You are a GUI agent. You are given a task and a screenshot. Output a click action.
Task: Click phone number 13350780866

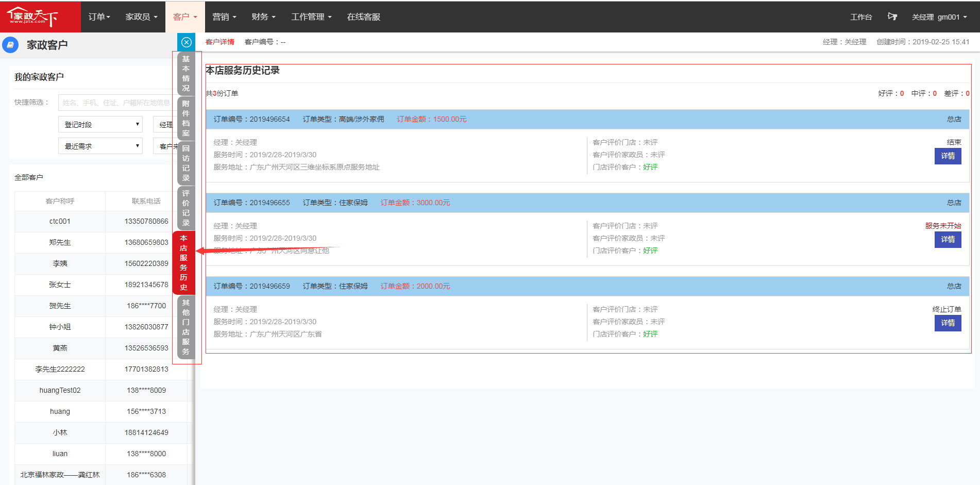[146, 221]
